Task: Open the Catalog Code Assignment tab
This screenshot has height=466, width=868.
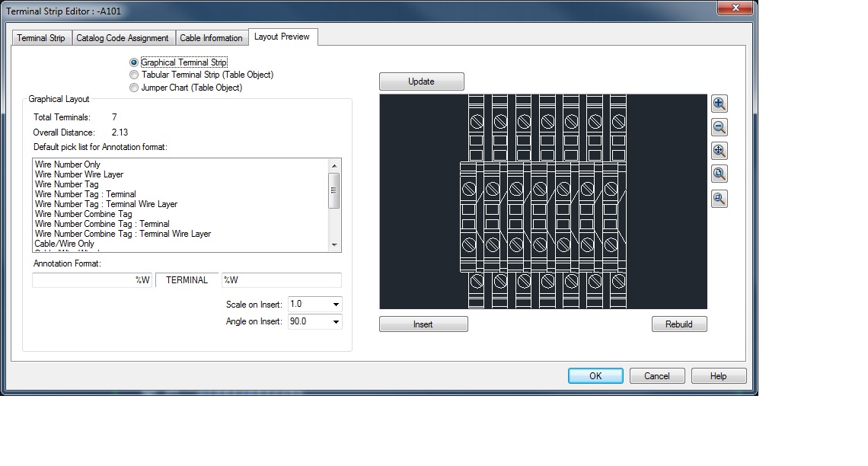Action: tap(123, 38)
